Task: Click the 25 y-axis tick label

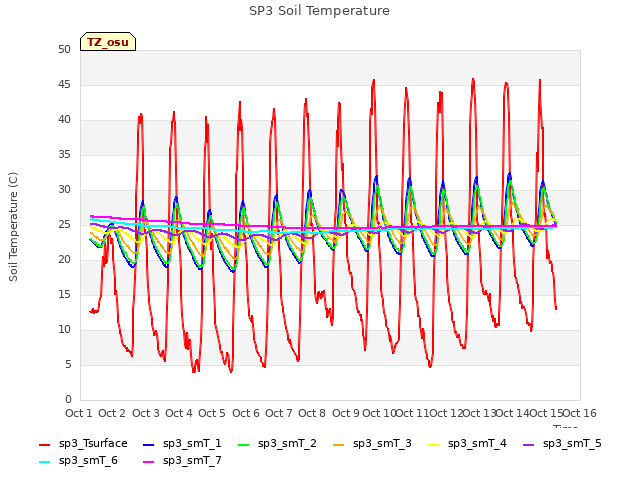Action: click(64, 224)
